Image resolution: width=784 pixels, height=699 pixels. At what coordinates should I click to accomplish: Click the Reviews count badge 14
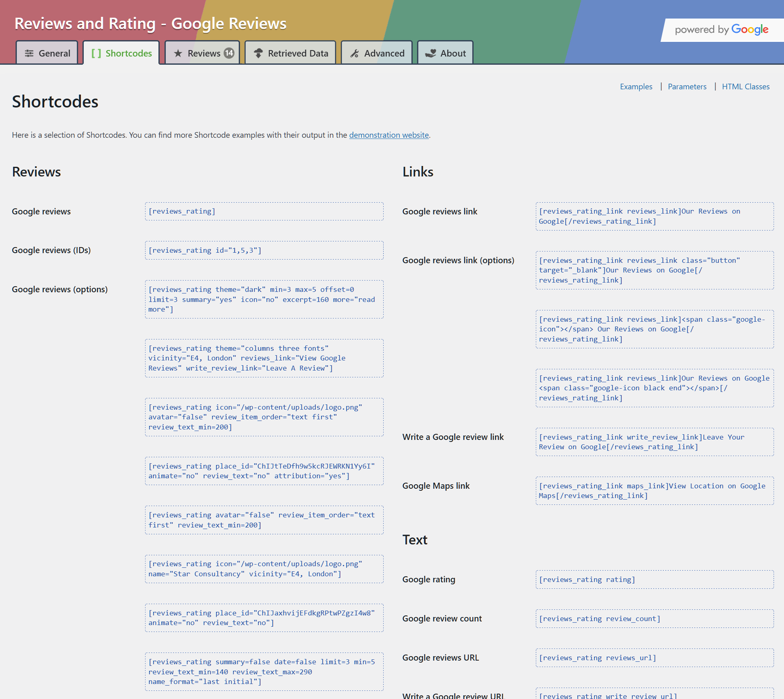click(229, 53)
